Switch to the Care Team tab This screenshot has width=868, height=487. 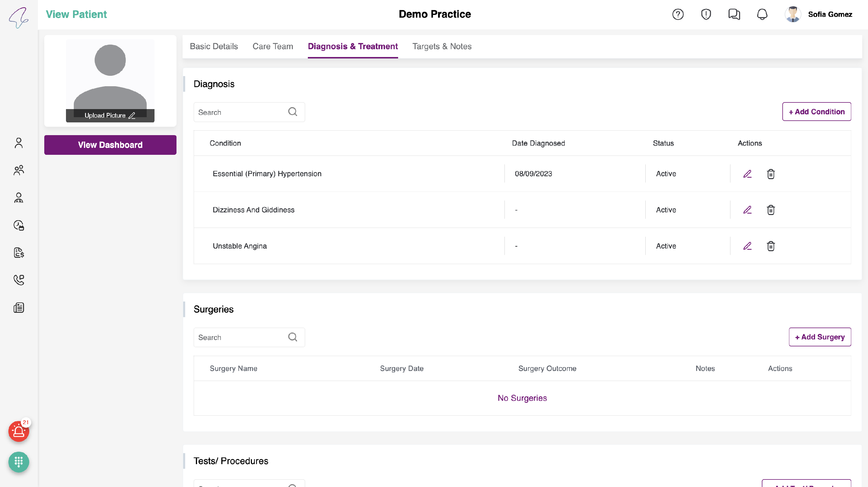(x=273, y=47)
